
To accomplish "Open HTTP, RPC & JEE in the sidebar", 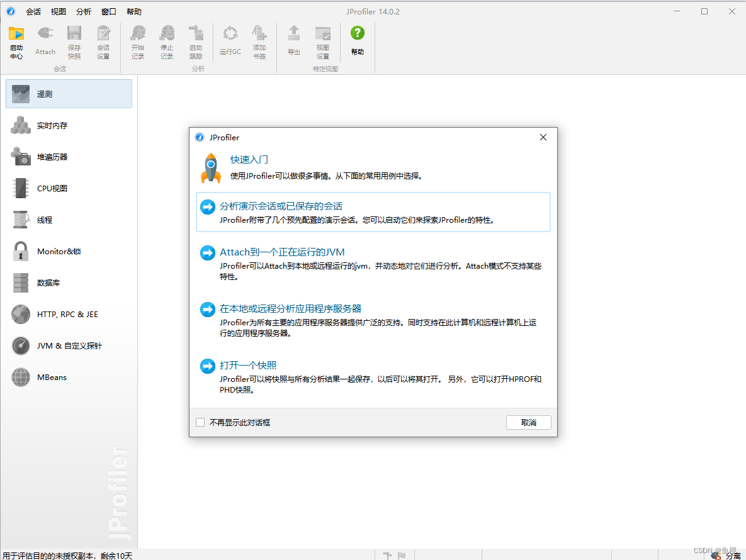I will click(x=69, y=314).
